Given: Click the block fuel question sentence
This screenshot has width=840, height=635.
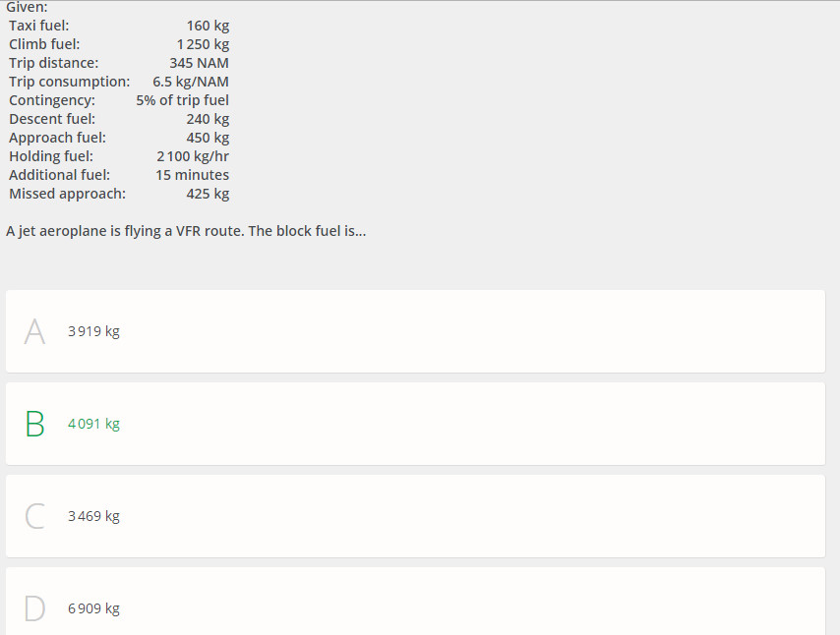Looking at the screenshot, I should coord(186,232).
